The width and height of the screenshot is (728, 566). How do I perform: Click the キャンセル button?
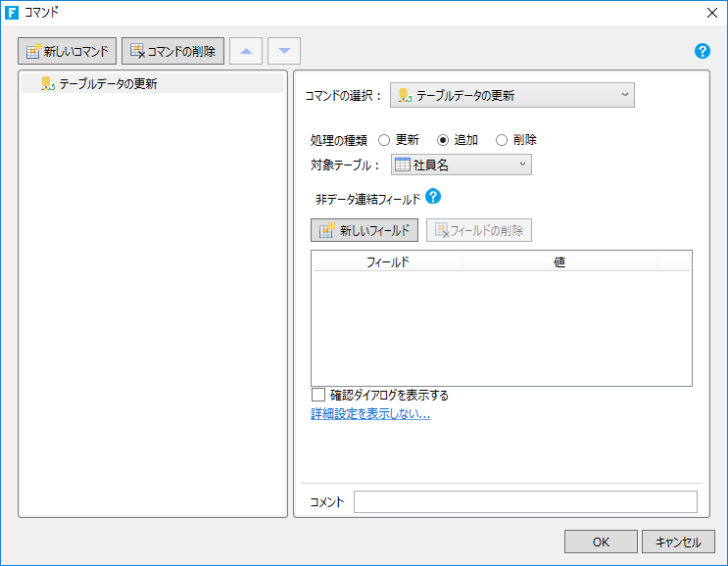[678, 542]
